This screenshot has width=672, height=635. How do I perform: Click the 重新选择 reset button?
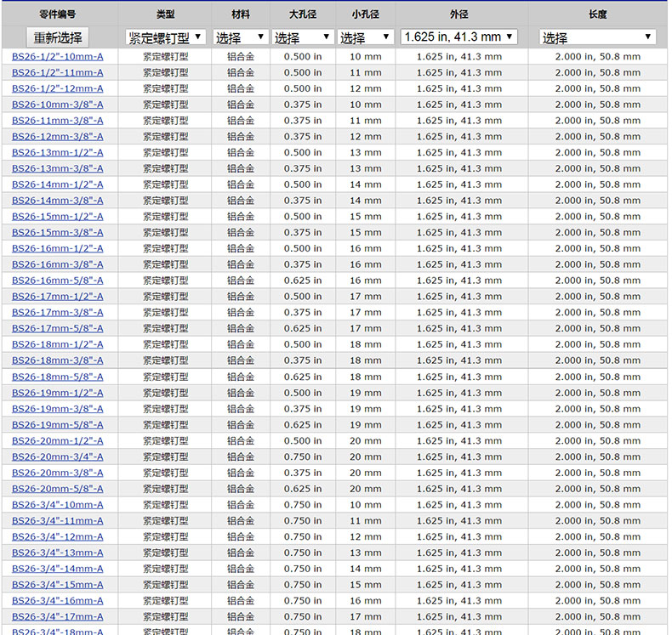(x=58, y=37)
